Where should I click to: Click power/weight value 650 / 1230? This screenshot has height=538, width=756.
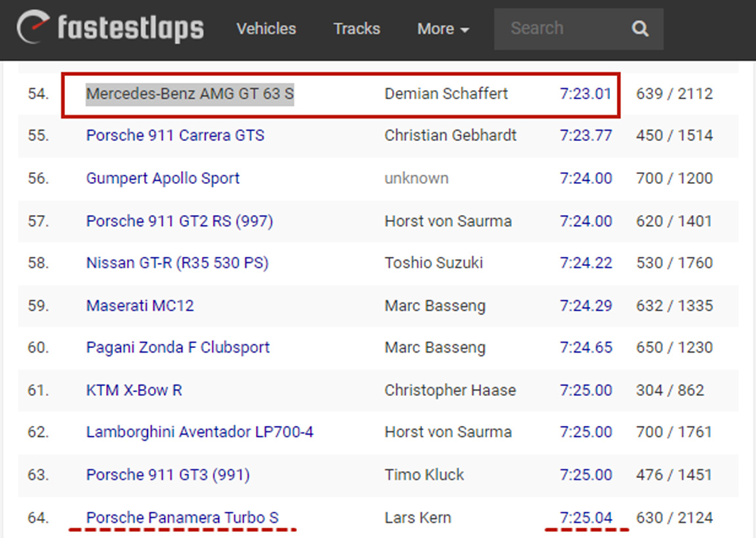point(674,347)
